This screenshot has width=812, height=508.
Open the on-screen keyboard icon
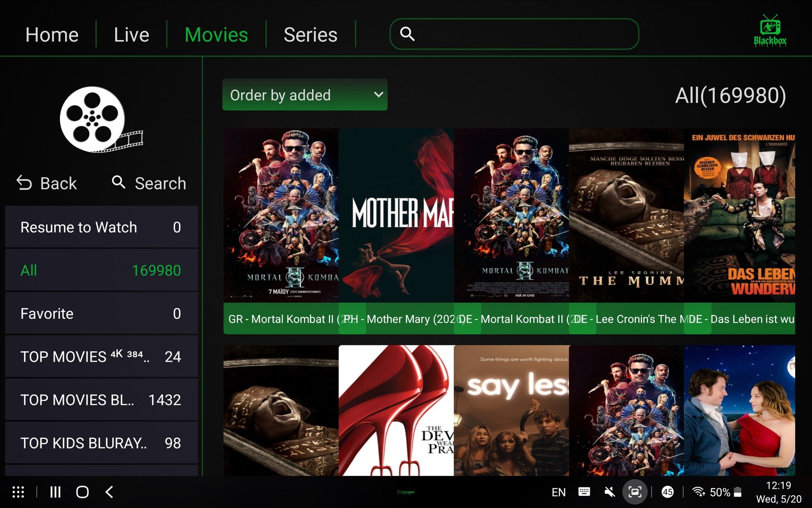[584, 492]
